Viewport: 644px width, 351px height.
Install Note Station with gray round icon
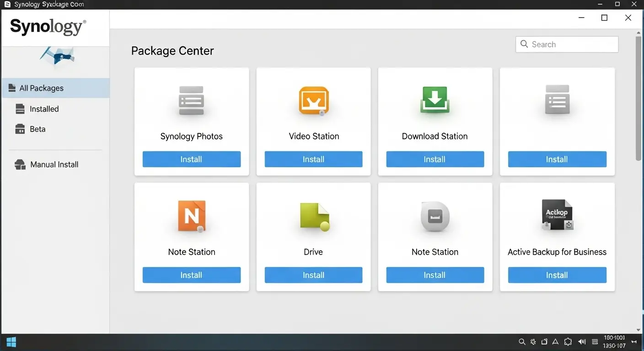coord(435,275)
